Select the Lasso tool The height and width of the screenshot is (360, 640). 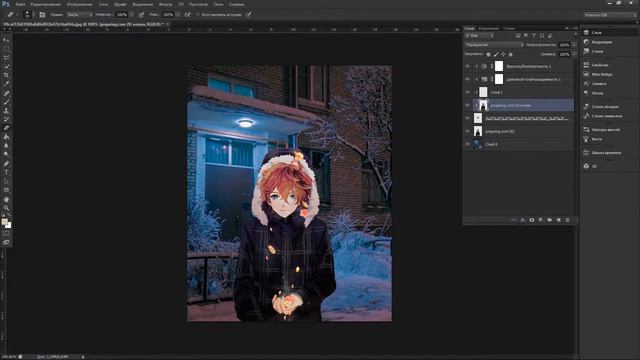coord(6,58)
